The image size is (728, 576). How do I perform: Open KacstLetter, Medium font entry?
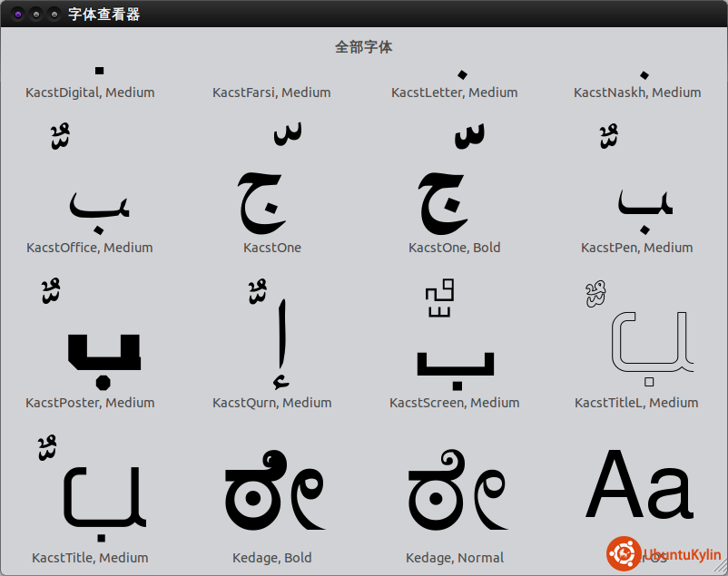[454, 83]
